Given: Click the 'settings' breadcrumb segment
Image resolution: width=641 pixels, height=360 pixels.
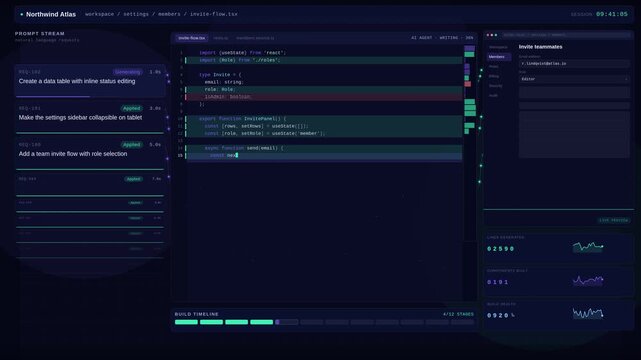Looking at the screenshot, I should (136, 14).
